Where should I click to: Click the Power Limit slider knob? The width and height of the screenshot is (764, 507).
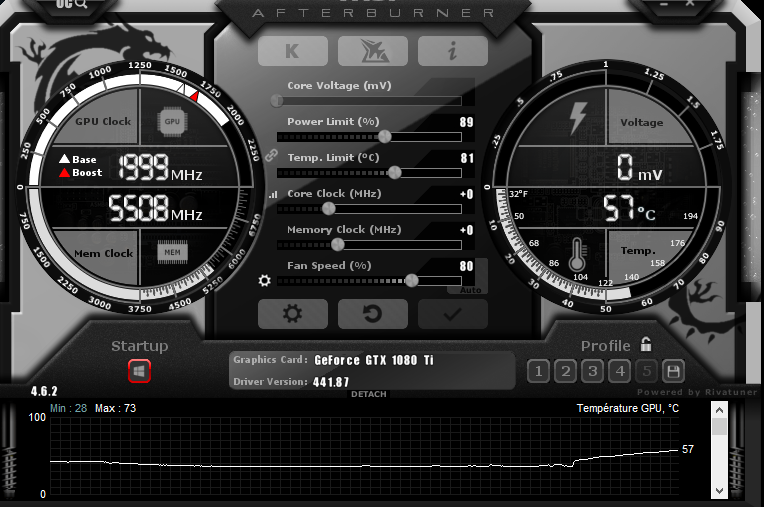(385, 136)
